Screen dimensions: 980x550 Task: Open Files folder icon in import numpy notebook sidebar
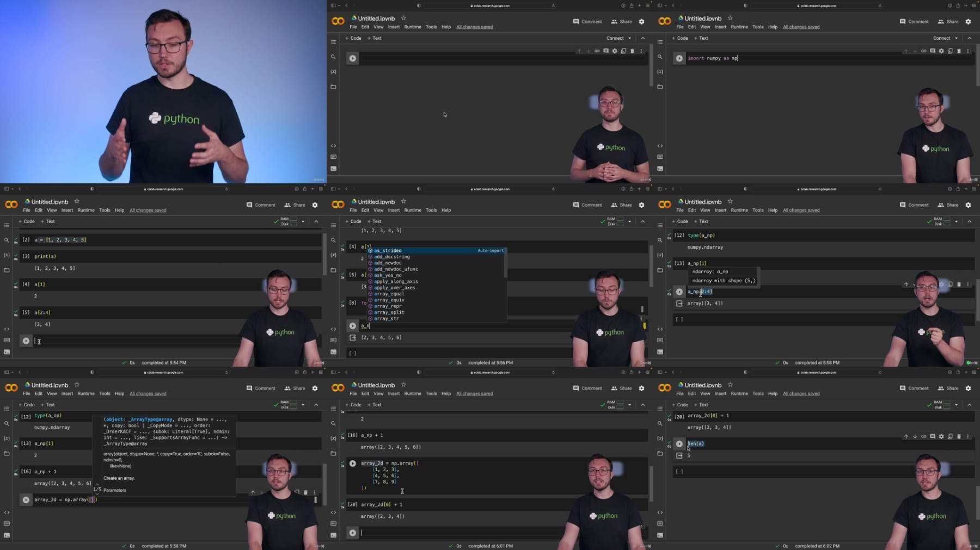tap(660, 86)
